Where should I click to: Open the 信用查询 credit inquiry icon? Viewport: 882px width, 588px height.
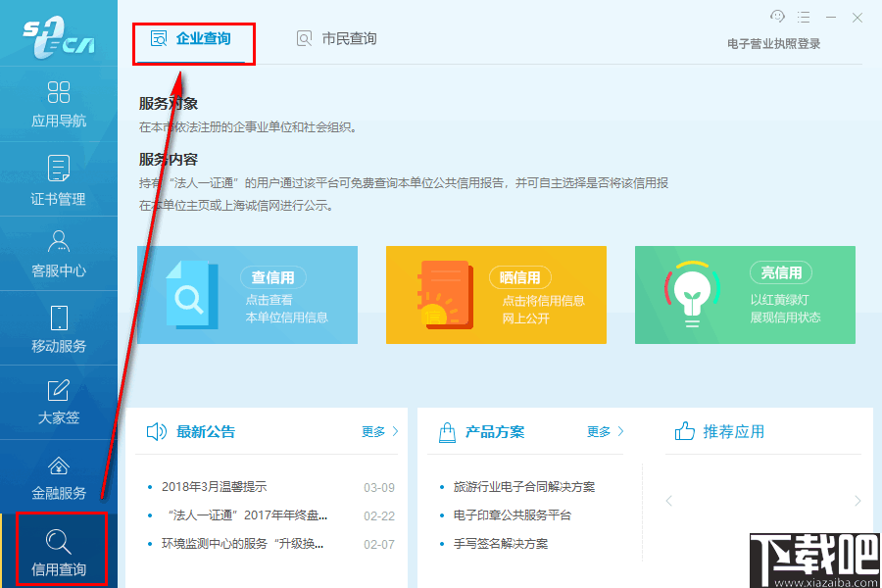(59, 549)
